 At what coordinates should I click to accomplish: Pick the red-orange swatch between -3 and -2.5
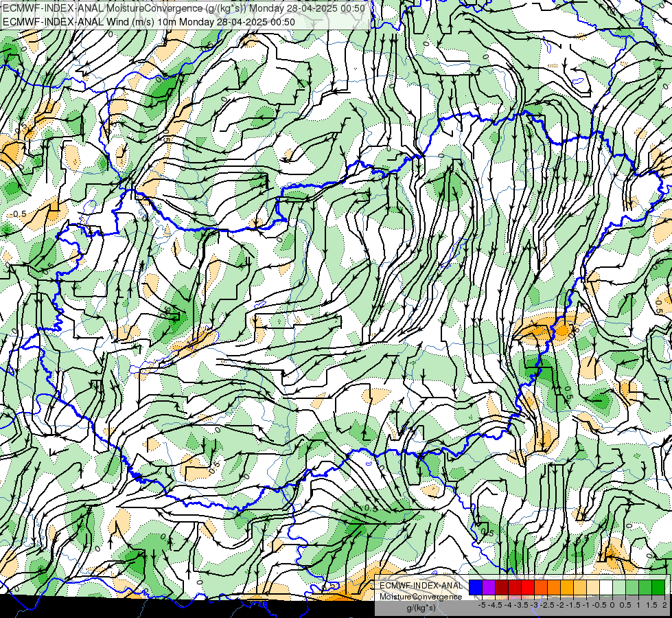coord(541,587)
